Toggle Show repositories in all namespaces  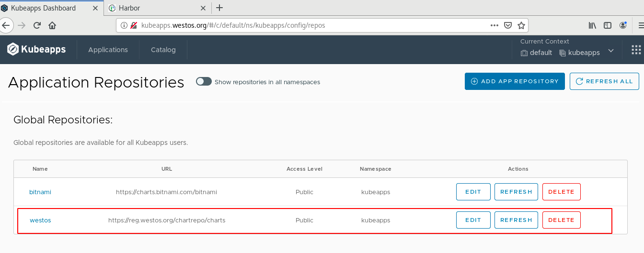[x=204, y=82]
